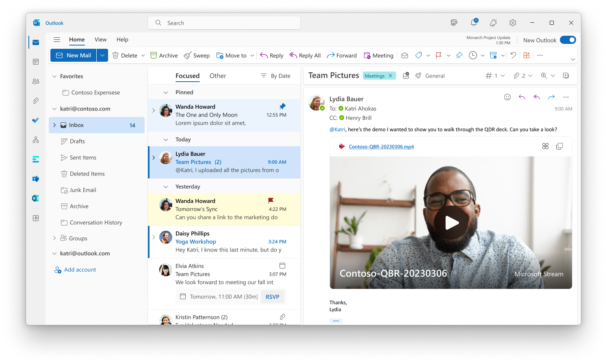Undo the last action in the ribbon
The width and height of the screenshot is (607, 364).
tap(513, 55)
